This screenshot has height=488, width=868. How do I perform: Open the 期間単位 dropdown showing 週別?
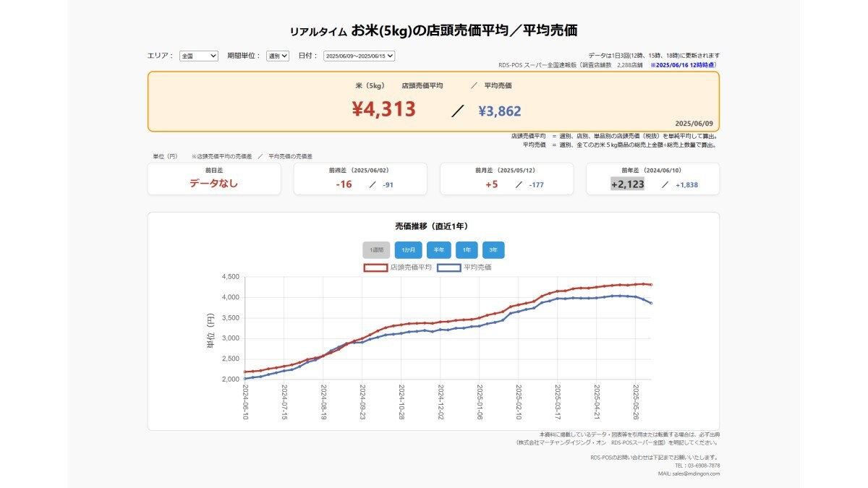[276, 56]
